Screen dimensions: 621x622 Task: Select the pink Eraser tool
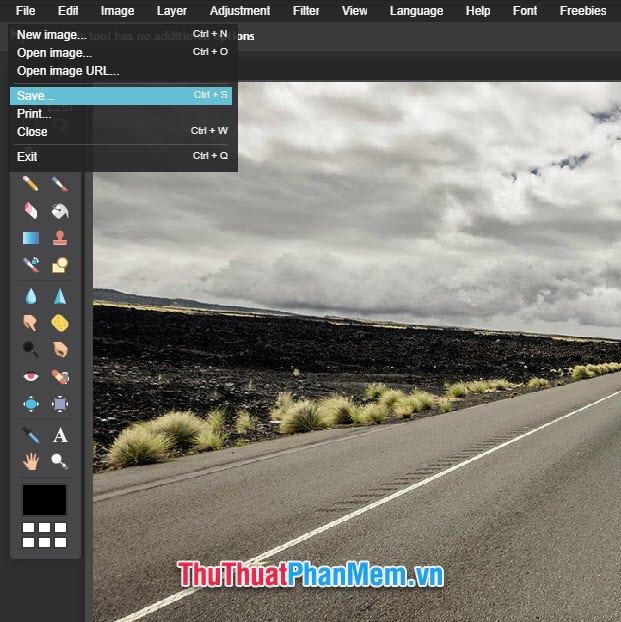[x=31, y=211]
